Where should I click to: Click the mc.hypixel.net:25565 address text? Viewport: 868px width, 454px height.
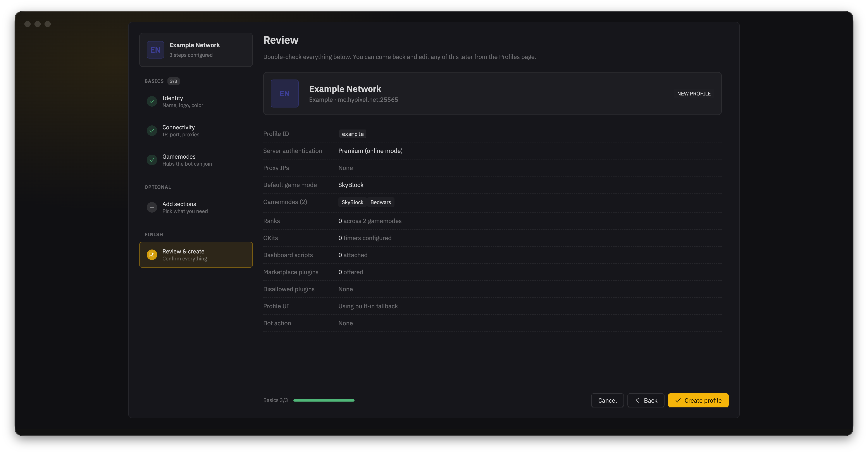point(368,100)
